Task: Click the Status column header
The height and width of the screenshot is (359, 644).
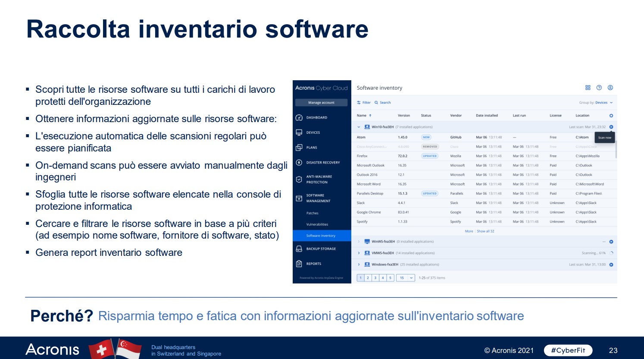Action: tap(426, 116)
